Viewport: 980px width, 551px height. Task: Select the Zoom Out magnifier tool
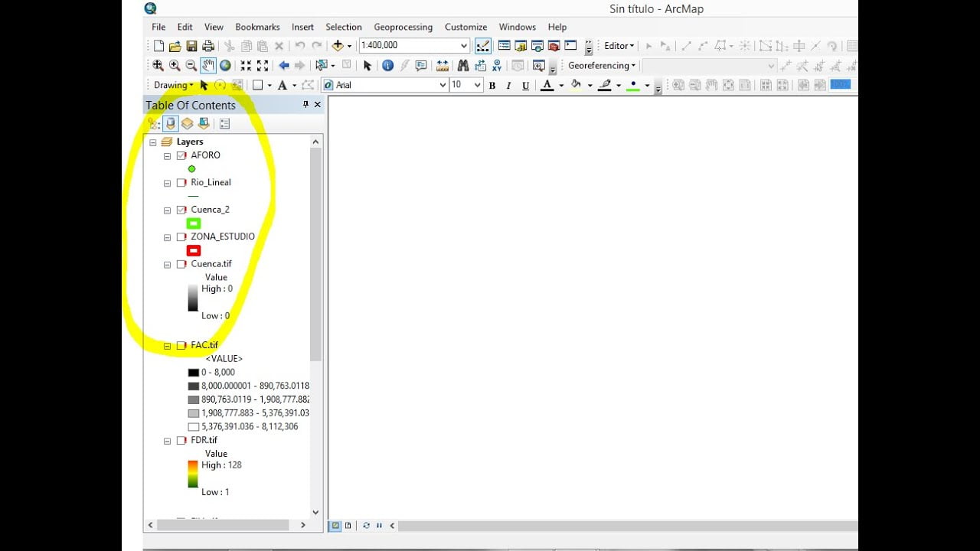(x=191, y=66)
